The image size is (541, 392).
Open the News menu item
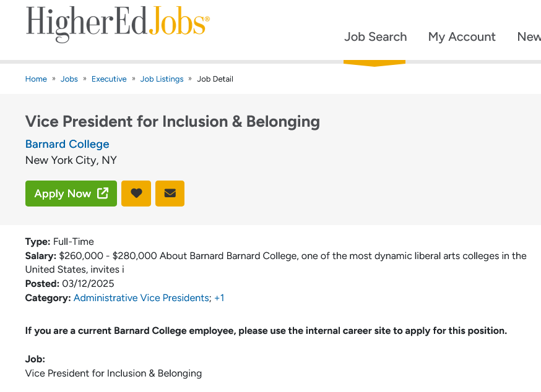tap(529, 36)
